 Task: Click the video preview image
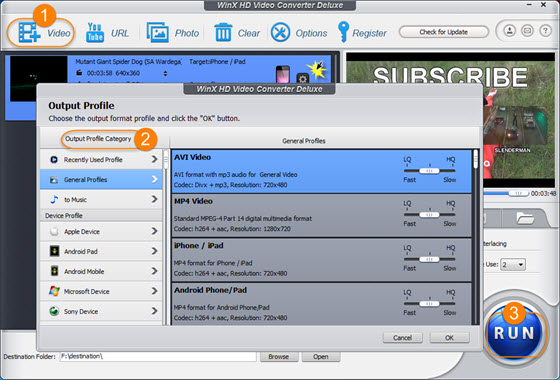click(450, 120)
